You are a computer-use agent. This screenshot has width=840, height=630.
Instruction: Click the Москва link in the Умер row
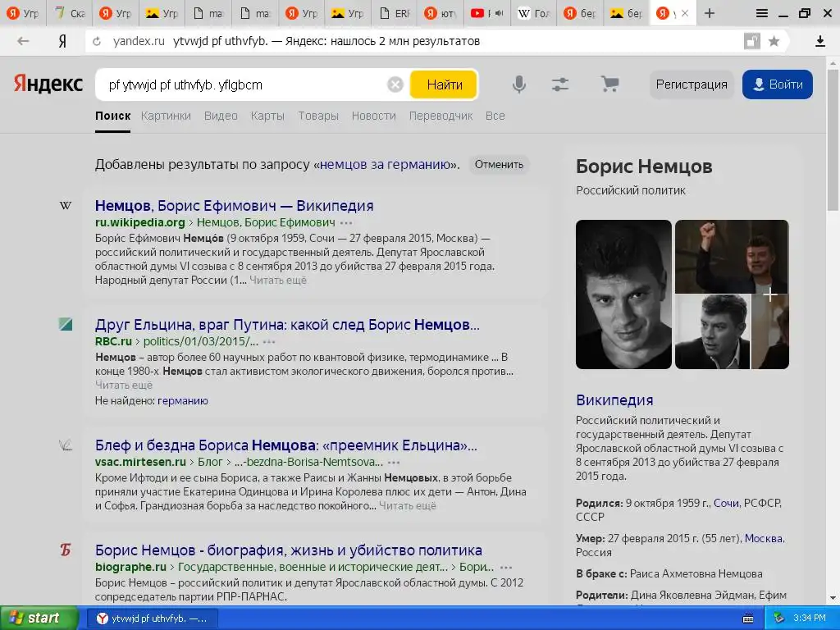[764, 538]
